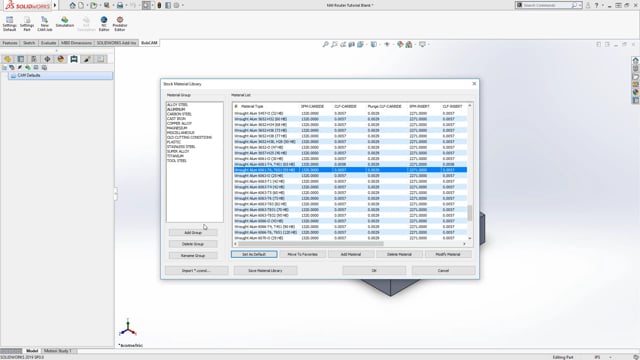
Task: Open the FeatureManager design tree tab icon
Action: 7,59
